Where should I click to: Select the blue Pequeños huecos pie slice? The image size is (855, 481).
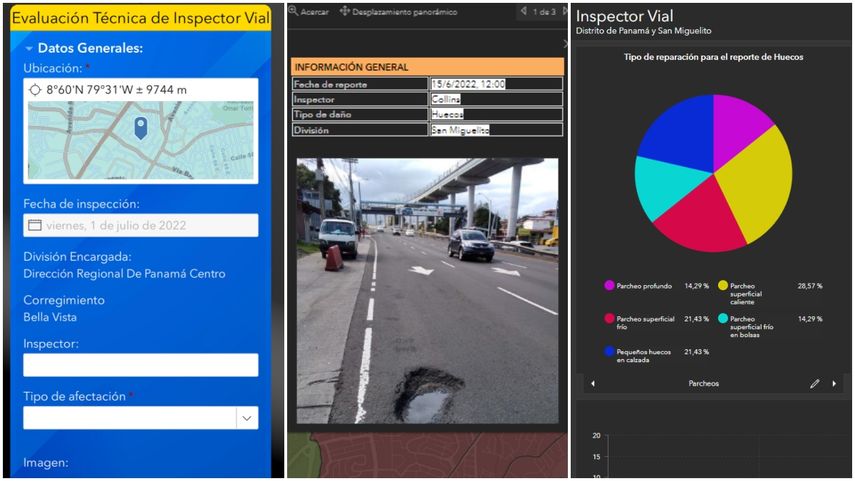tap(682, 134)
